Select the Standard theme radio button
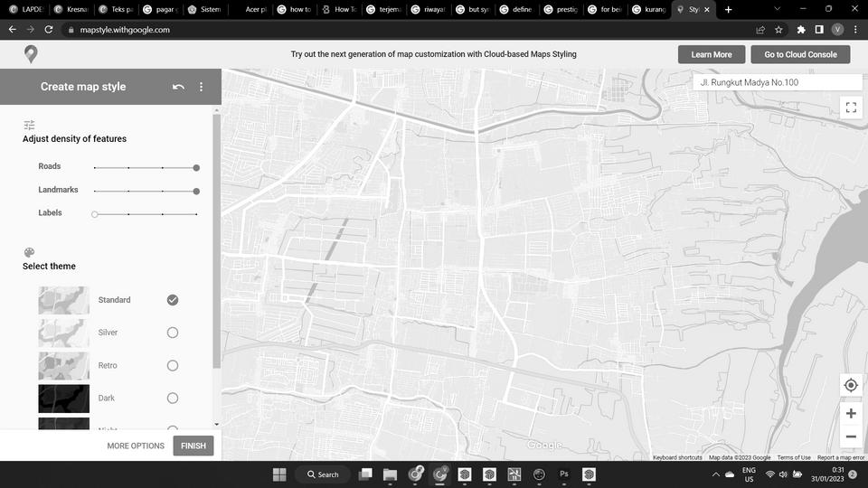868x488 pixels. coord(173,300)
